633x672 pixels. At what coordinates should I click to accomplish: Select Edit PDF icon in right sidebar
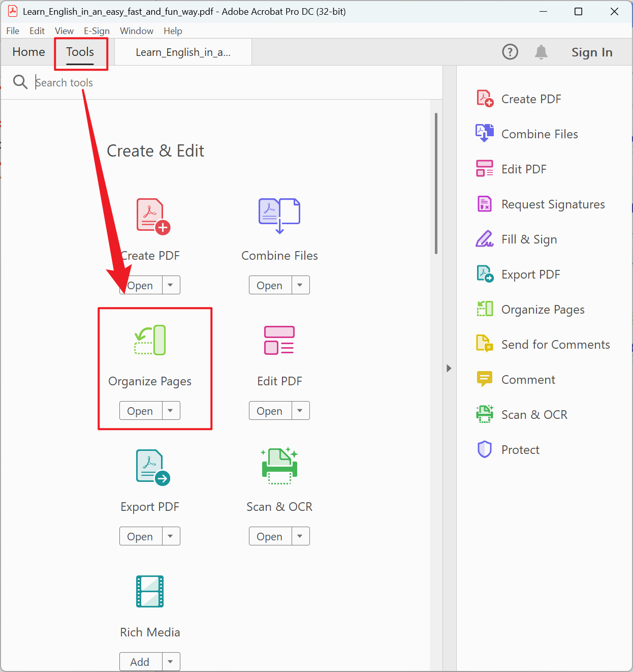[485, 168]
